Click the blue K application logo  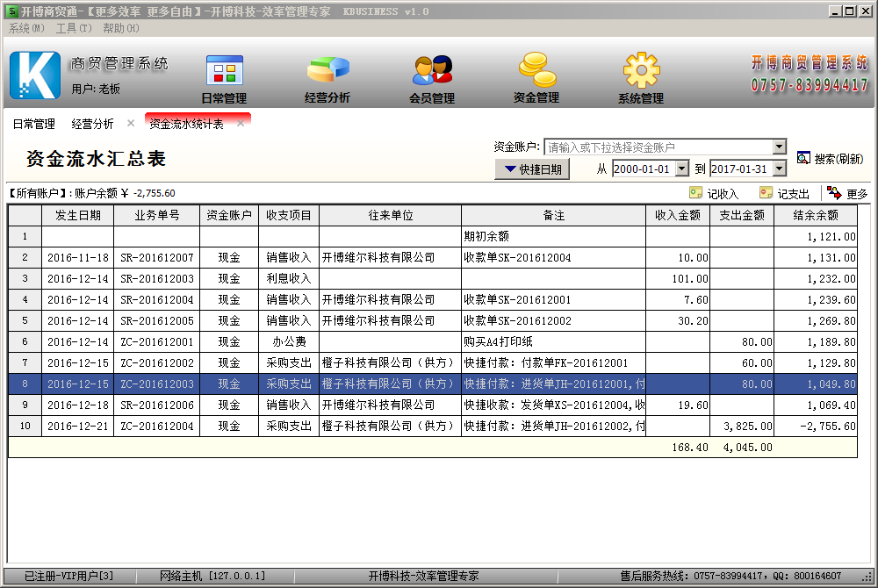coord(35,75)
